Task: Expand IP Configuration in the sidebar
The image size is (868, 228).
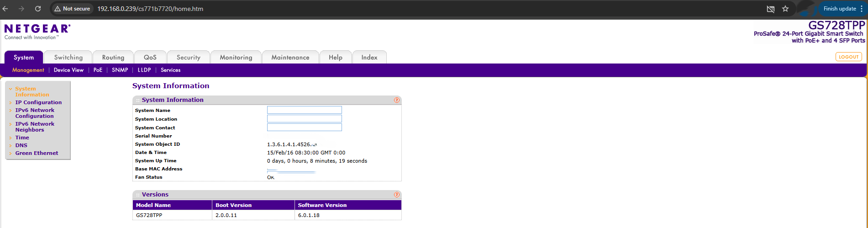Action: coord(38,102)
